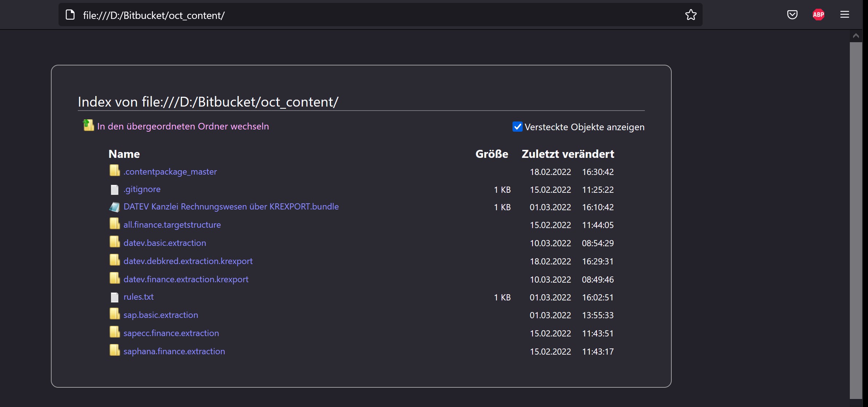This screenshot has height=407, width=868.
Task: Open DATEV Kanzlei Rechnungswesen über KREXPORT.bundle
Action: click(x=231, y=207)
